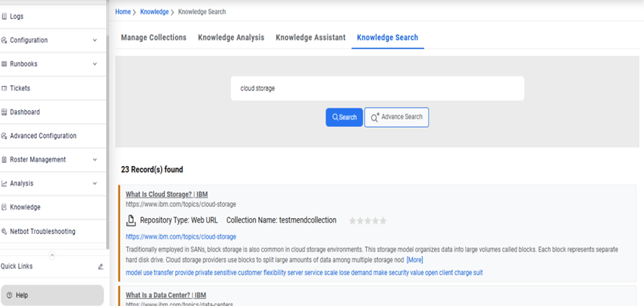Viewport: 644px width, 306px height.
Task: Open the Knowledge Assistant tab
Action: coord(310,38)
